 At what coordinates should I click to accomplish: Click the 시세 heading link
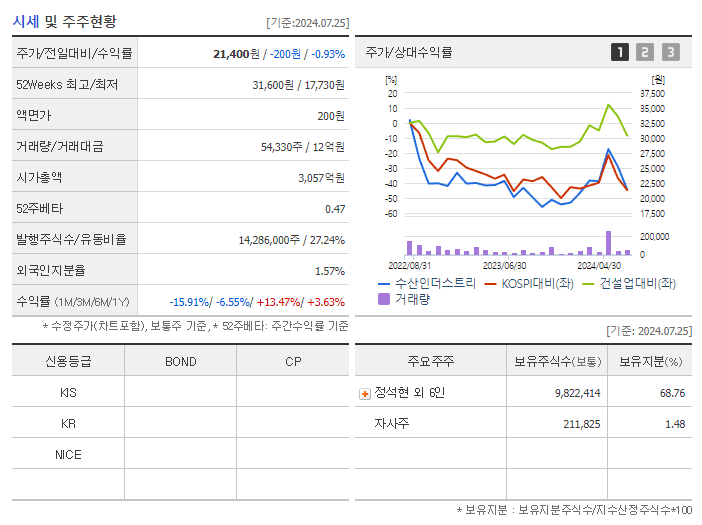(26, 21)
